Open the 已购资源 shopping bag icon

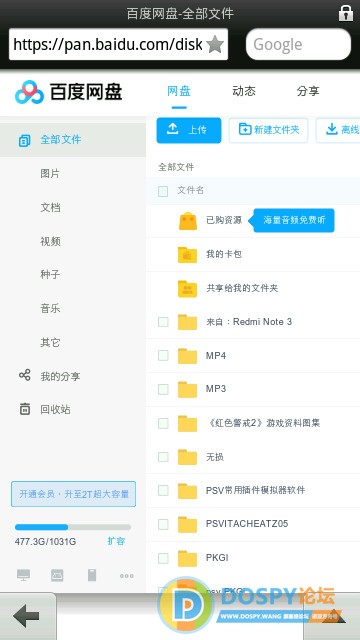(188, 220)
